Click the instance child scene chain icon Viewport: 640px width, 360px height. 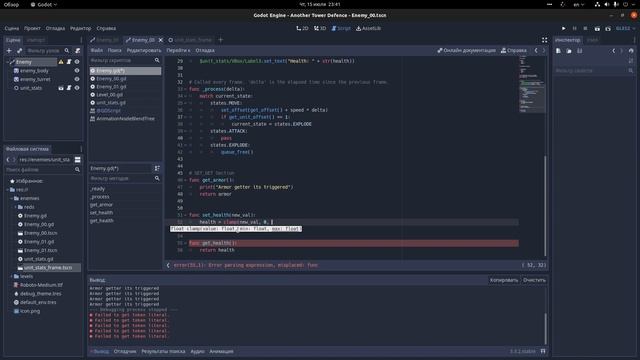[x=19, y=51]
